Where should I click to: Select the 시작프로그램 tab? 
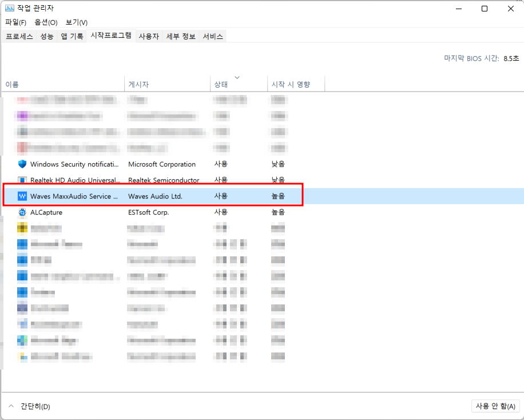click(111, 35)
